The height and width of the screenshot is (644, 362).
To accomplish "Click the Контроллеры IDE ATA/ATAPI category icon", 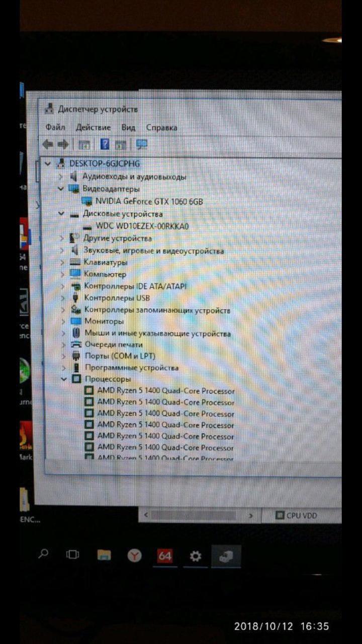I will click(75, 286).
